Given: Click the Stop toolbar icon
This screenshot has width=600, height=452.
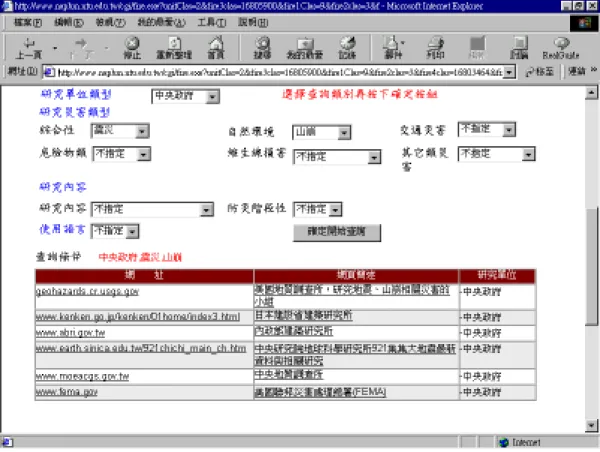Looking at the screenshot, I should [x=132, y=48].
